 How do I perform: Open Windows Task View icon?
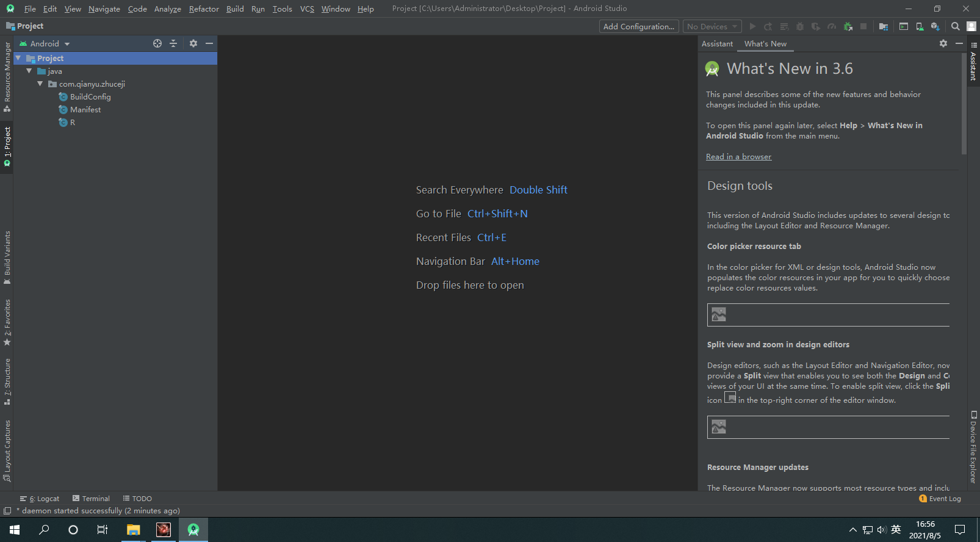[103, 530]
